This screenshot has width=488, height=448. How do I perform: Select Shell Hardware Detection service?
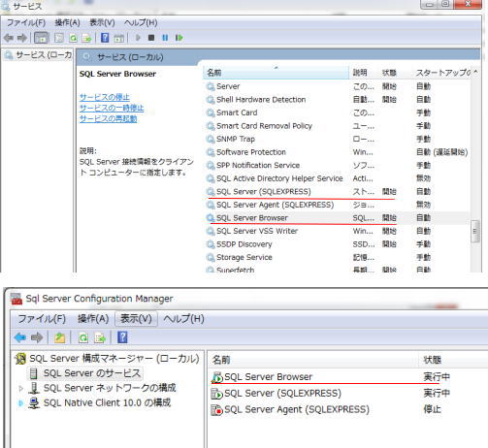(x=337, y=100)
